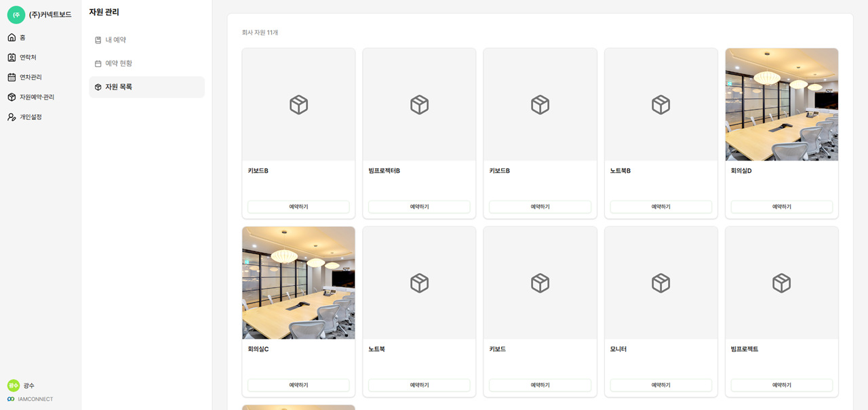Click the IAMCONNECT text at the bottom
The width and height of the screenshot is (868, 410).
pyautogui.click(x=36, y=399)
